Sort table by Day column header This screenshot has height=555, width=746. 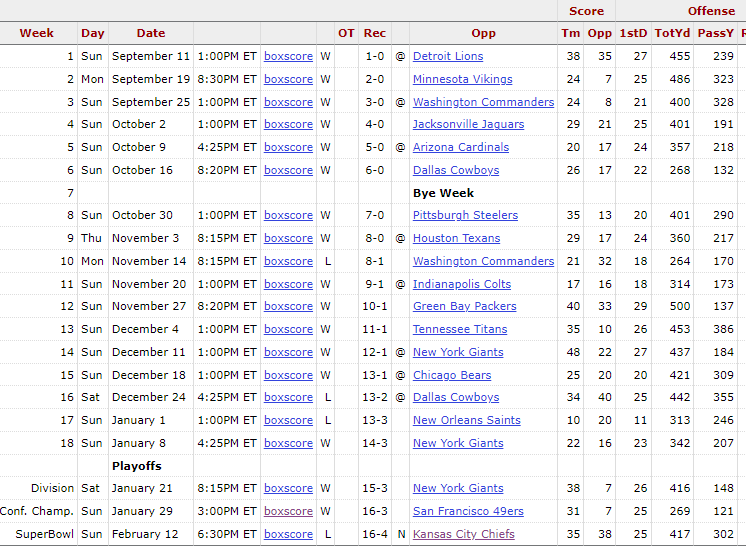(92, 33)
